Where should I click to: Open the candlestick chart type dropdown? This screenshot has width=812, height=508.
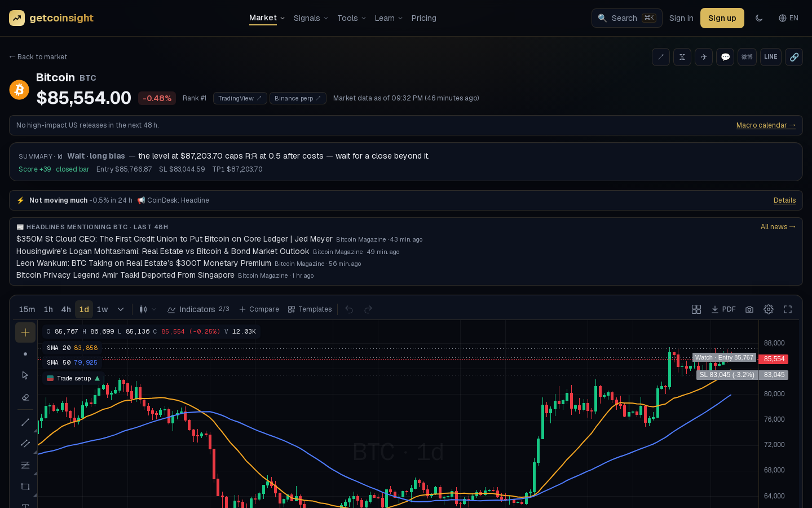pyautogui.click(x=148, y=309)
